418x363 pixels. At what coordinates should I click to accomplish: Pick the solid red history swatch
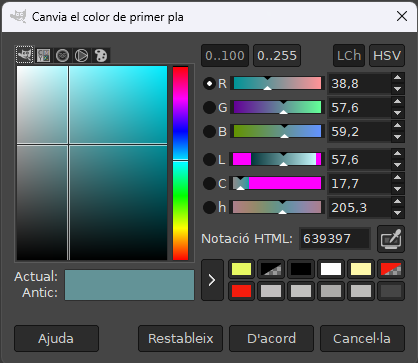pos(241,291)
